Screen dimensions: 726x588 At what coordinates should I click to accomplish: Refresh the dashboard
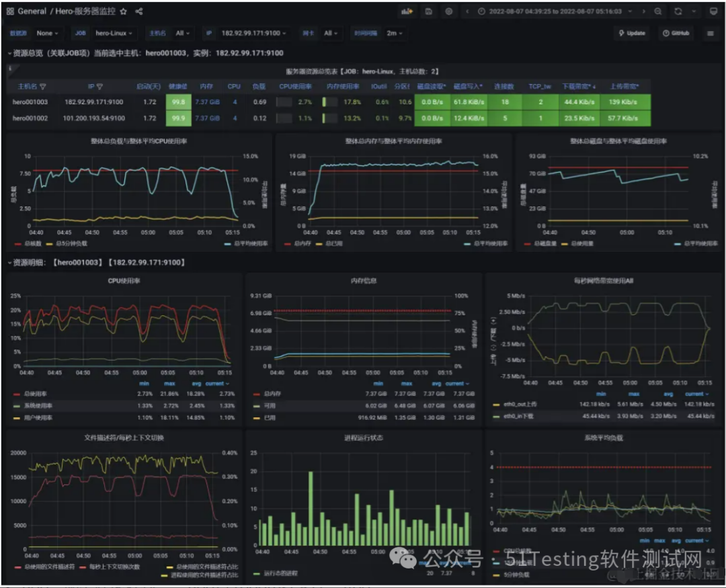click(678, 11)
